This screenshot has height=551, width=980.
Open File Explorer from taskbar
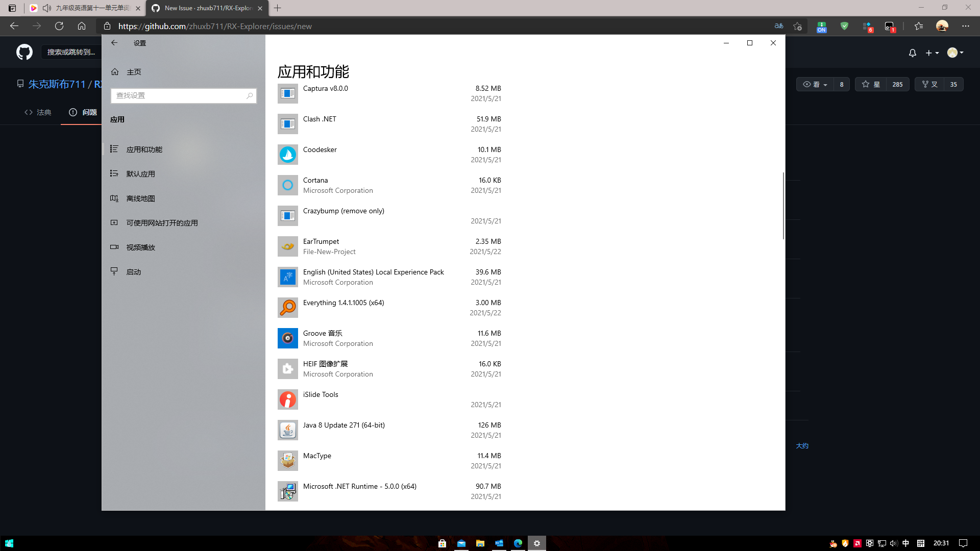[x=480, y=543]
